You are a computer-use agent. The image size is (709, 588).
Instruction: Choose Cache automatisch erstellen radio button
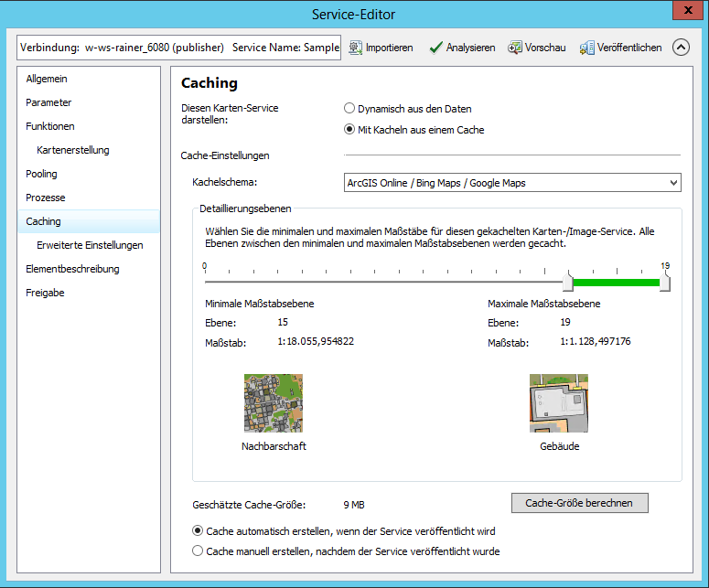pyautogui.click(x=198, y=530)
